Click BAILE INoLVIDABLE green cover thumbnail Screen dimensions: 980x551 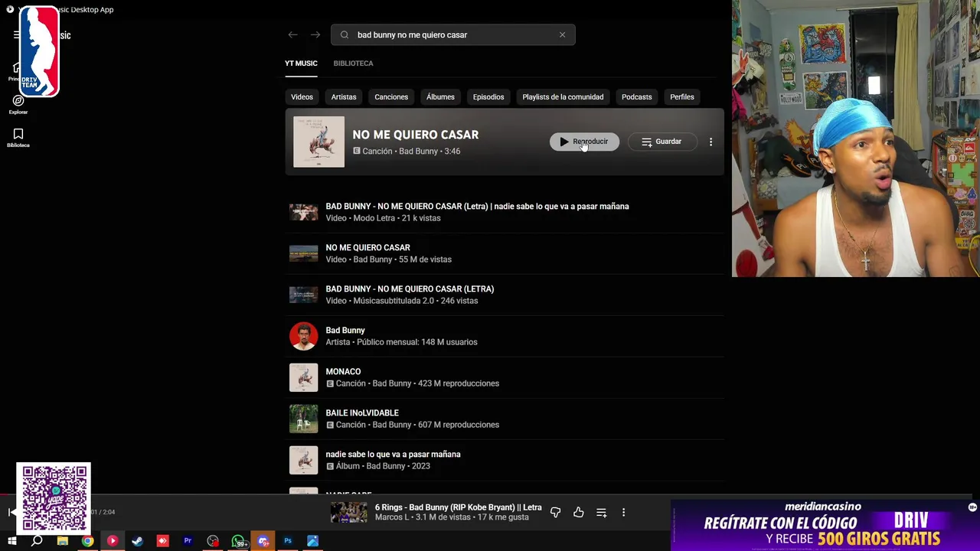[303, 419]
